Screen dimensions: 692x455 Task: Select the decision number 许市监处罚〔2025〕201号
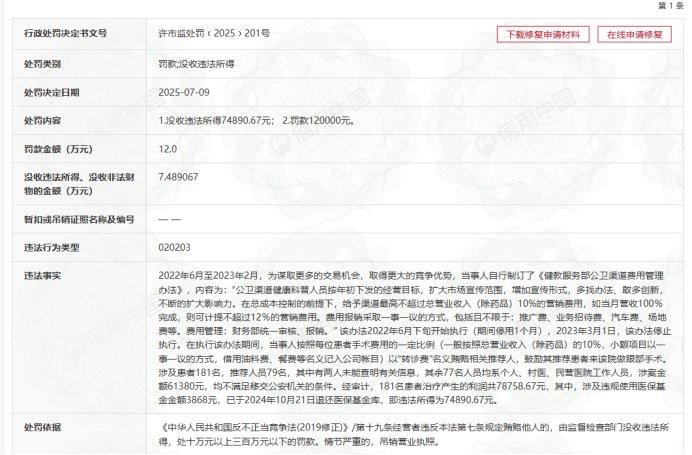(x=214, y=33)
